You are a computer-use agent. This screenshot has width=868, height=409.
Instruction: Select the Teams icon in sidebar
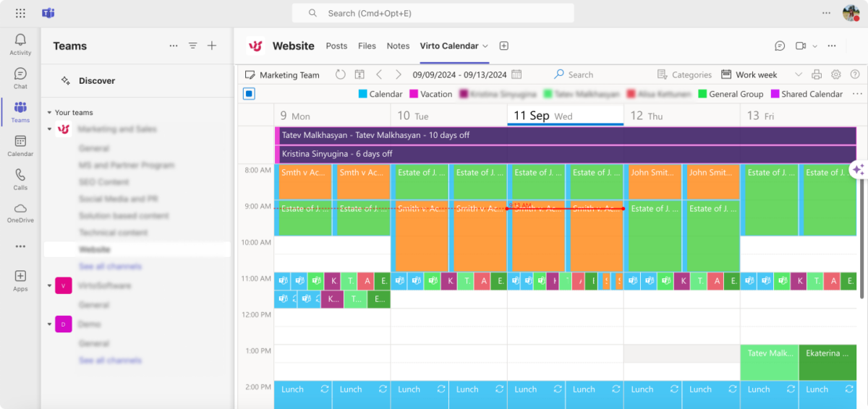pos(20,112)
